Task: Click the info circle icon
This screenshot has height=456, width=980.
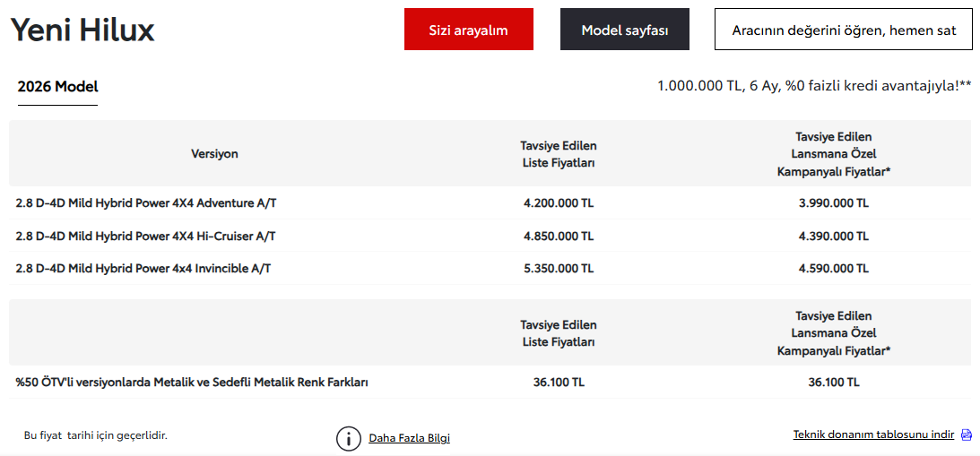Action: pyautogui.click(x=349, y=438)
